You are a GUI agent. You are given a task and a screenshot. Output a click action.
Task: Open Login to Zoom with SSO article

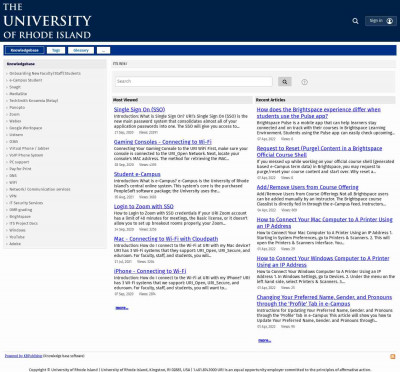[x=144, y=206]
